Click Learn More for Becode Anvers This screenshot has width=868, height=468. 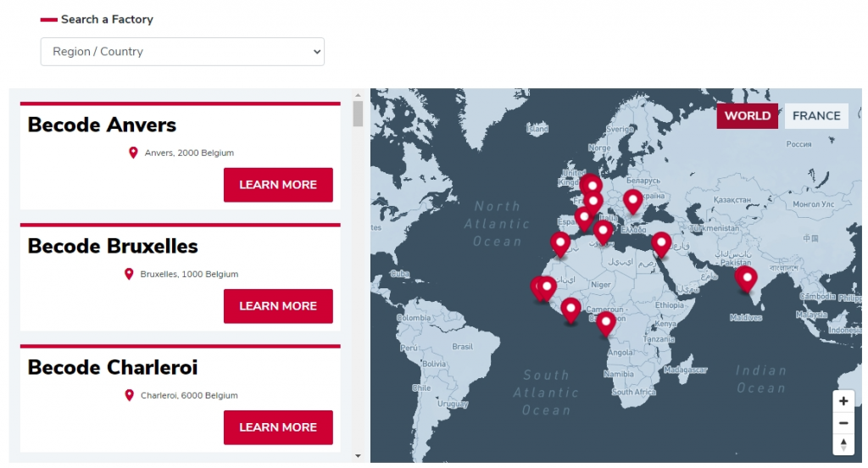click(x=278, y=185)
